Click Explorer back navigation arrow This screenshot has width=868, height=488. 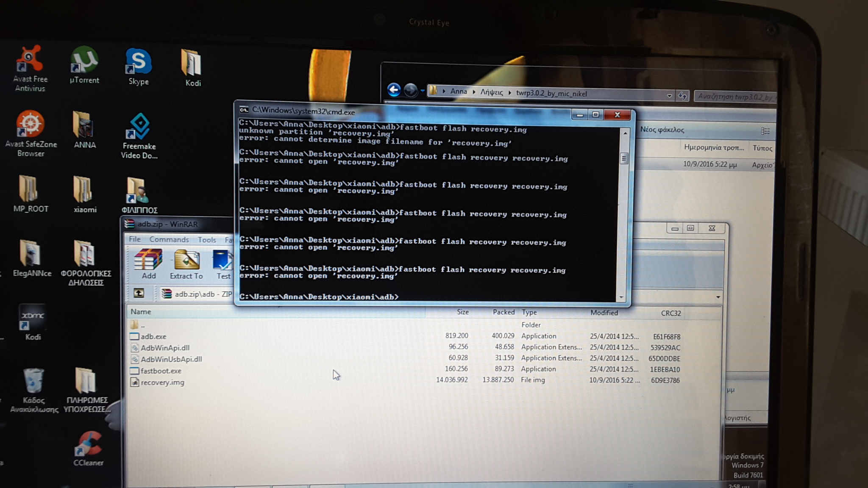[x=394, y=90]
